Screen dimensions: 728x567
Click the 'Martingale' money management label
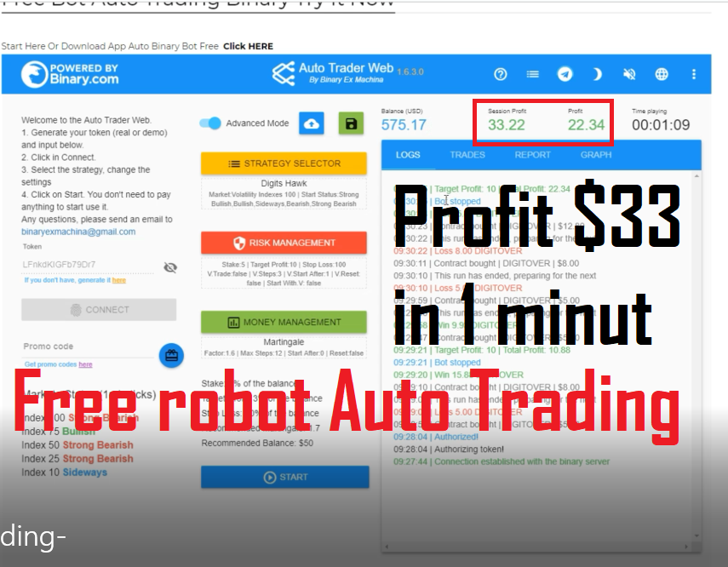[x=284, y=342]
